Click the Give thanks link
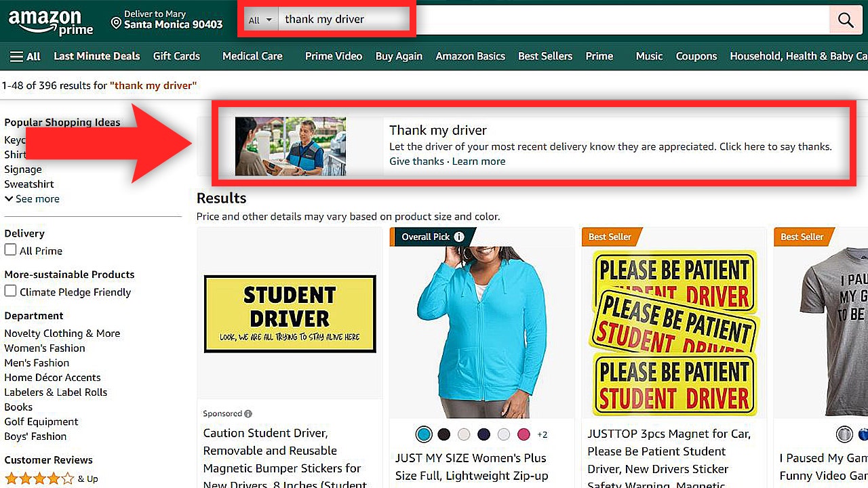 click(416, 161)
